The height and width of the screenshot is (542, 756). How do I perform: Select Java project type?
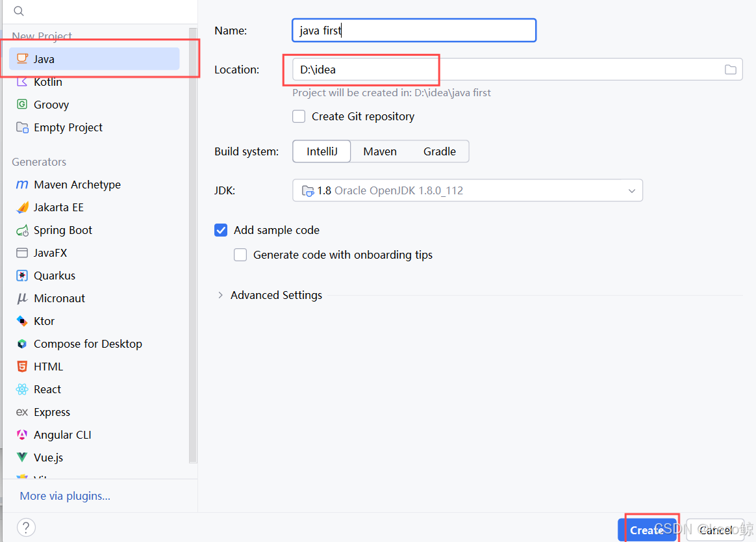click(x=95, y=59)
